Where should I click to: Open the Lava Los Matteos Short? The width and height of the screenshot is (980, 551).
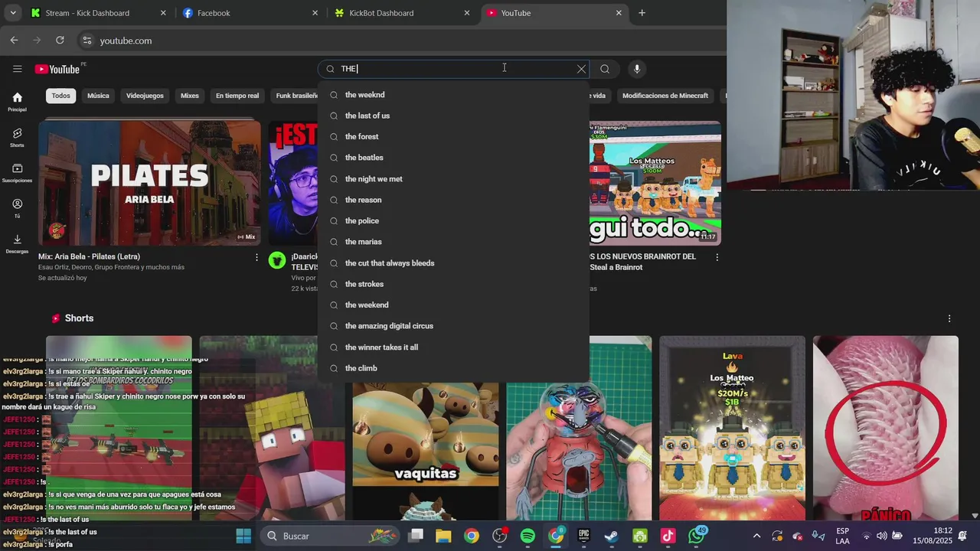pos(732,428)
